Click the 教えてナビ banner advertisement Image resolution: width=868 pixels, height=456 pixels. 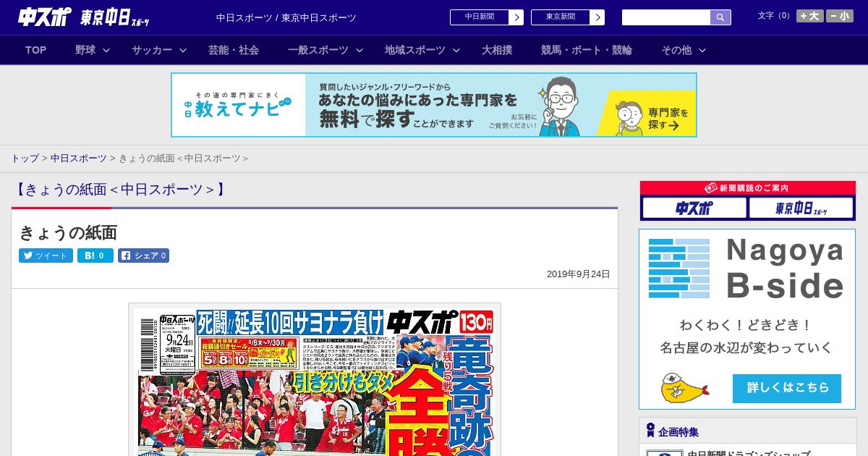coord(434,105)
